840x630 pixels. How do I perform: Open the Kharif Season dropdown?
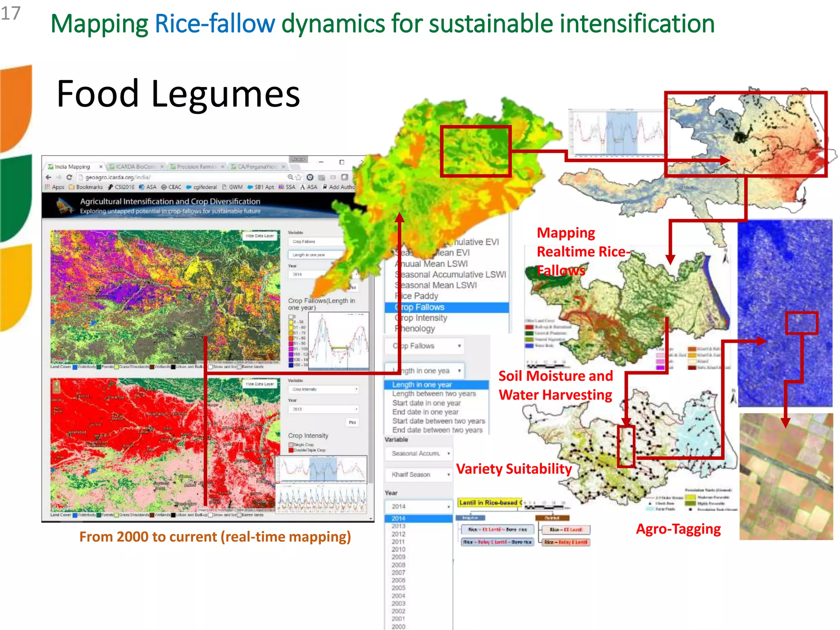click(419, 474)
